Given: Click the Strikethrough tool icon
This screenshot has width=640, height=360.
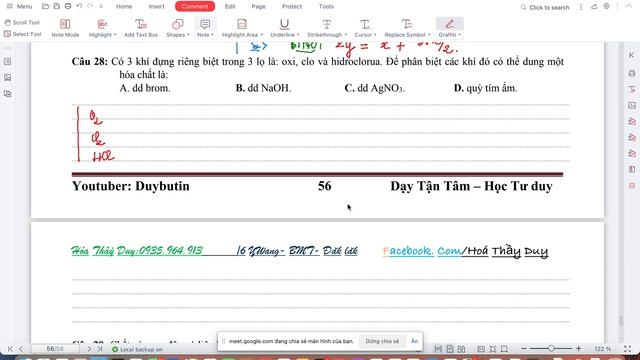Looking at the screenshot, I should tap(327, 24).
